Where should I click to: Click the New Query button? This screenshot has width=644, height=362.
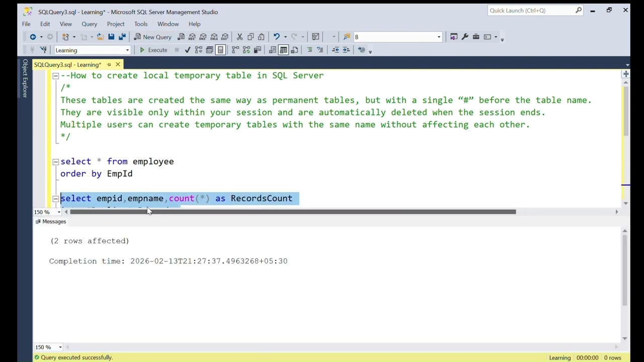(152, 37)
